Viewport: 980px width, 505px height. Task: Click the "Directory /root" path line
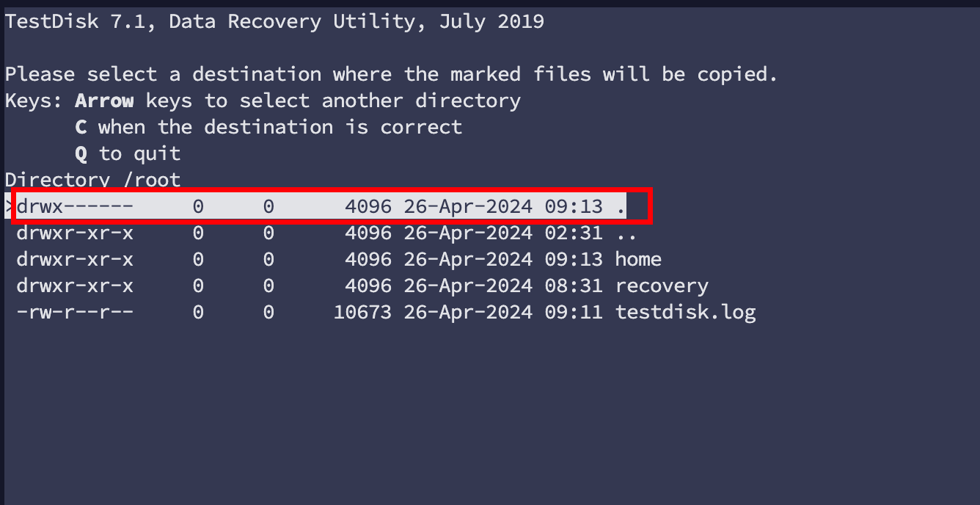click(92, 180)
